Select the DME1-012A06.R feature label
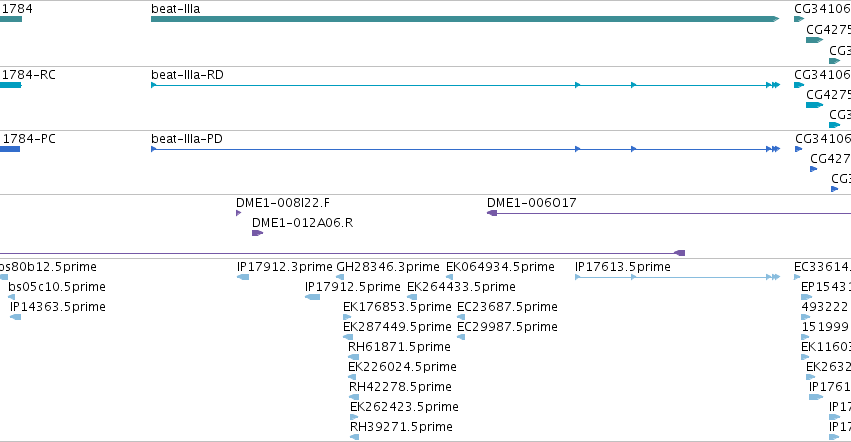851x442 pixels. (302, 223)
